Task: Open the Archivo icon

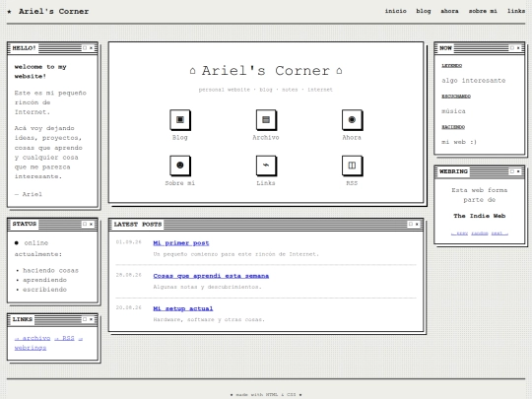Action: tap(266, 120)
